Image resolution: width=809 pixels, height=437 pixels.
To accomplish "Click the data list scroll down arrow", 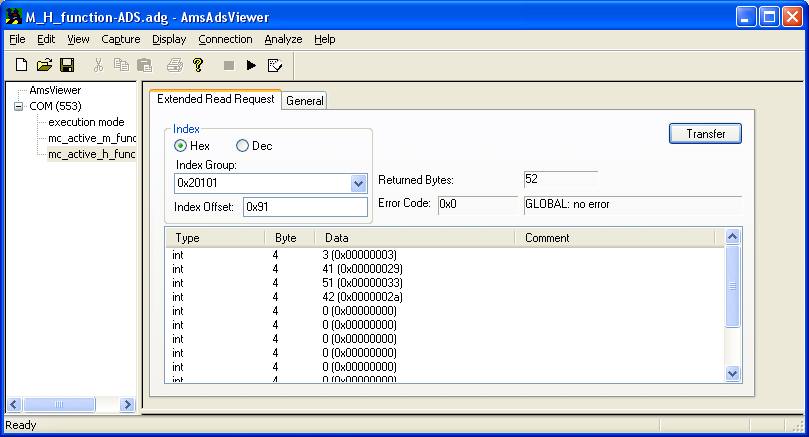I will tap(733, 373).
